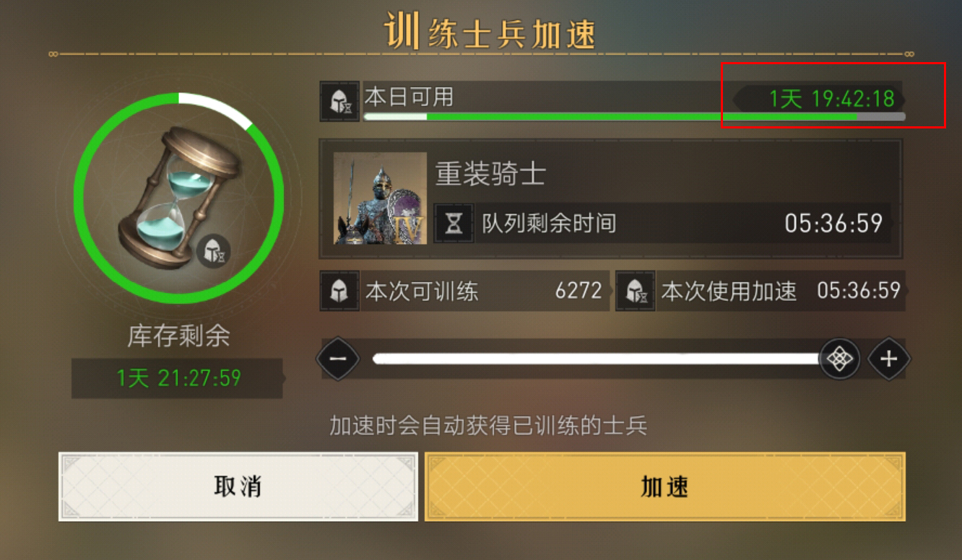Click the middle of the speedup slider track
Screen dimensions: 962x560
pos(596,359)
